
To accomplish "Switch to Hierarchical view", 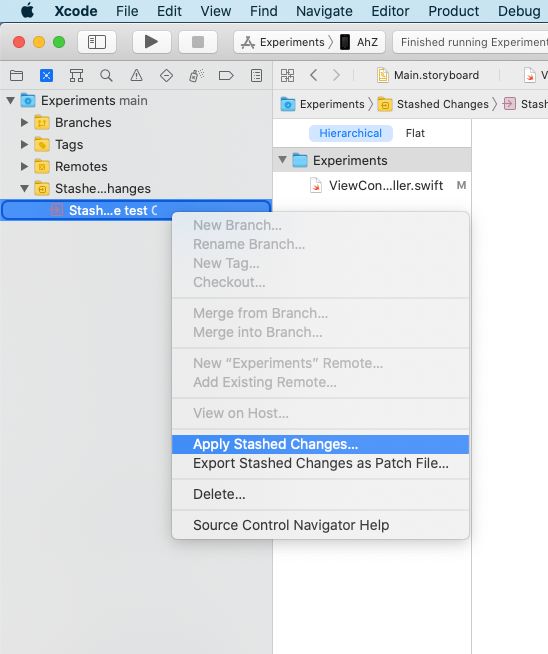I will point(350,133).
